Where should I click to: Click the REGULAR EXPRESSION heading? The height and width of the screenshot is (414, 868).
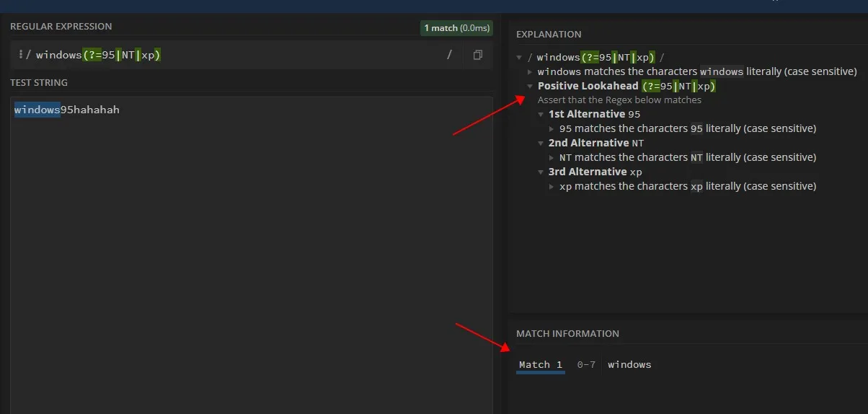pos(61,26)
